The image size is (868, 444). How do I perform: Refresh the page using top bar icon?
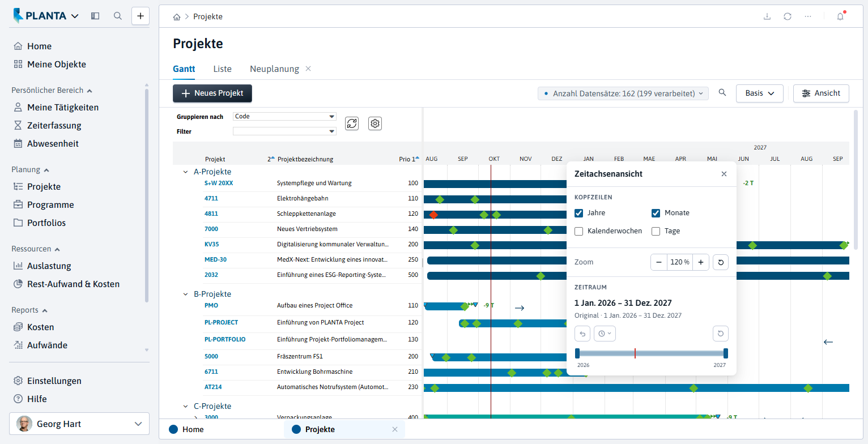[788, 16]
